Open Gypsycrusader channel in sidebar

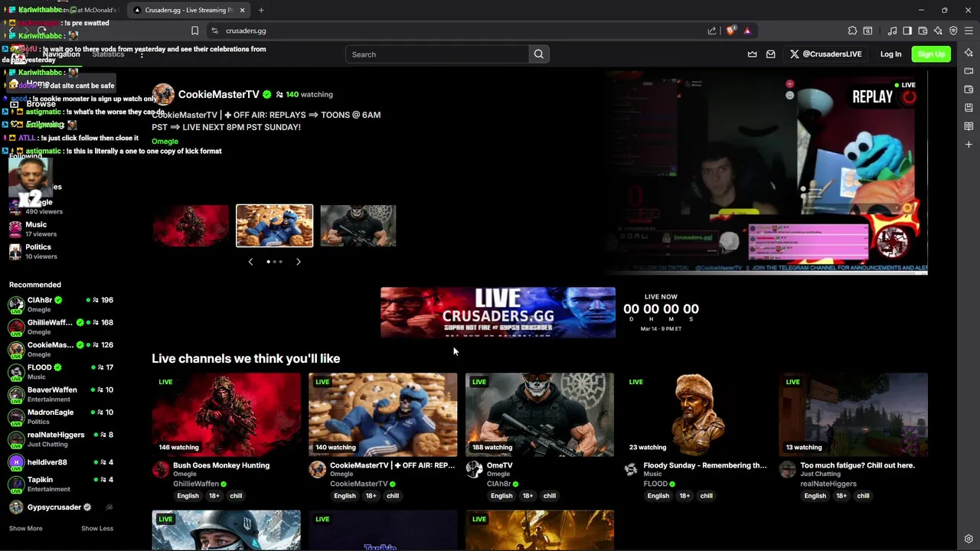(61, 507)
